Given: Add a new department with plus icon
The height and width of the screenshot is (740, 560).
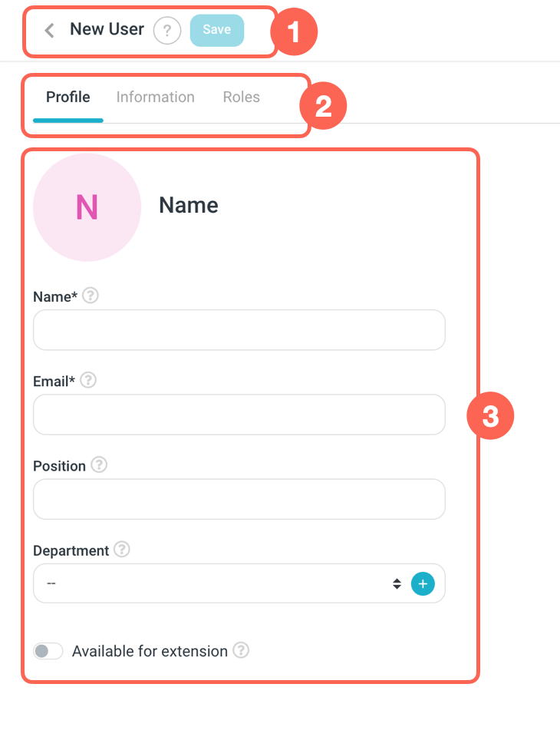Looking at the screenshot, I should [423, 583].
